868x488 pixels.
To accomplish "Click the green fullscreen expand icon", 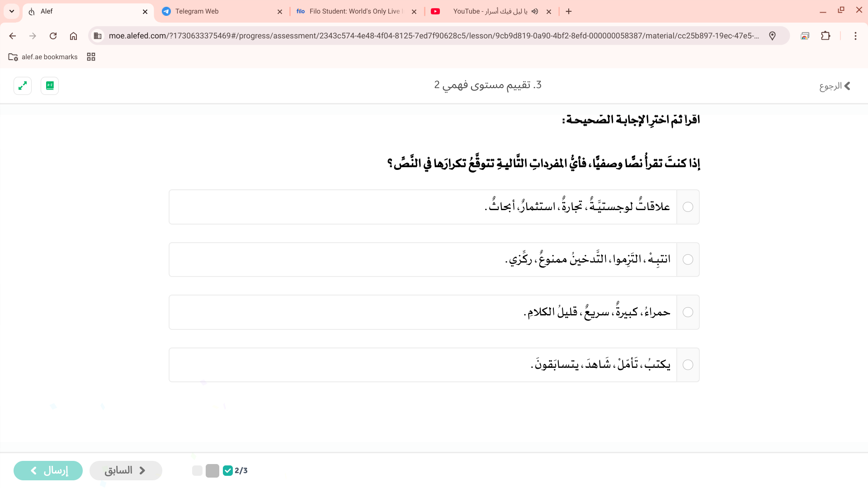I will click(x=23, y=85).
